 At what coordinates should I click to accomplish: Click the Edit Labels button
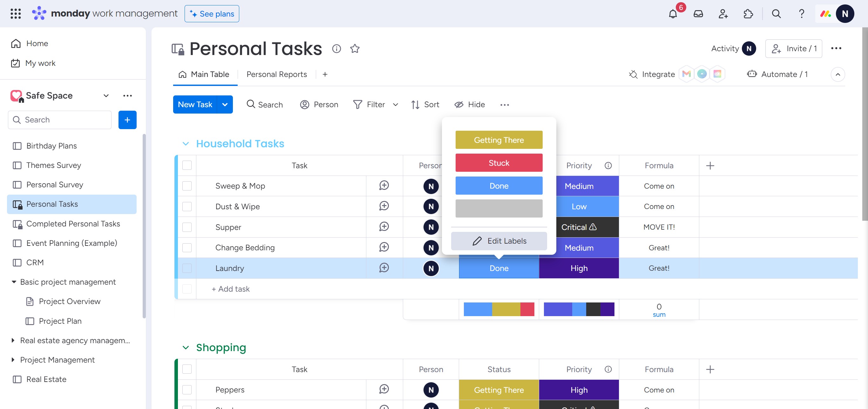pyautogui.click(x=499, y=241)
